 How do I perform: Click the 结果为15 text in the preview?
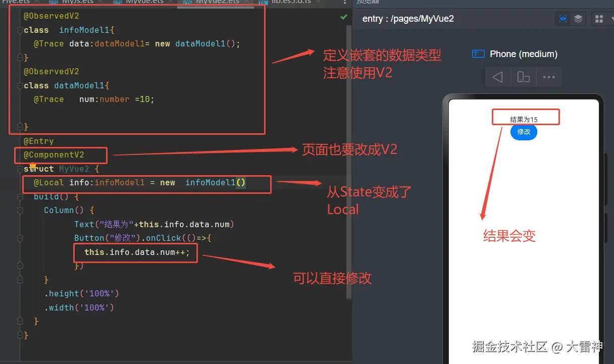pos(524,120)
